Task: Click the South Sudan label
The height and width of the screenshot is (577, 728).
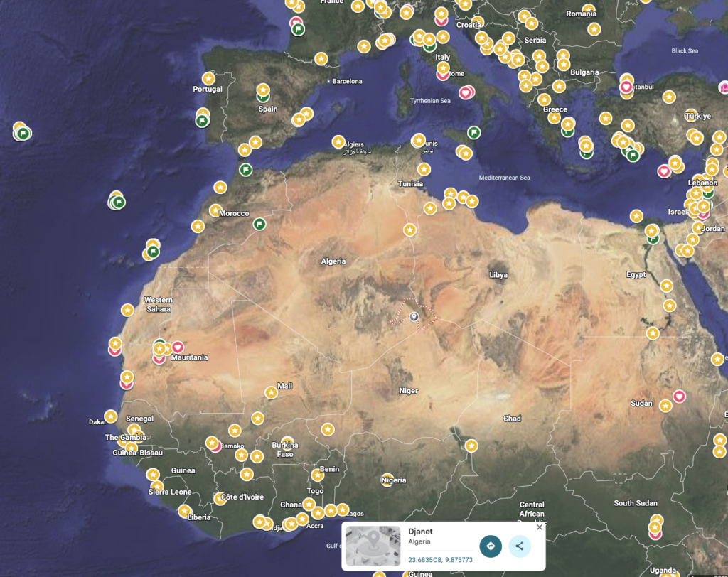Action: tap(636, 502)
